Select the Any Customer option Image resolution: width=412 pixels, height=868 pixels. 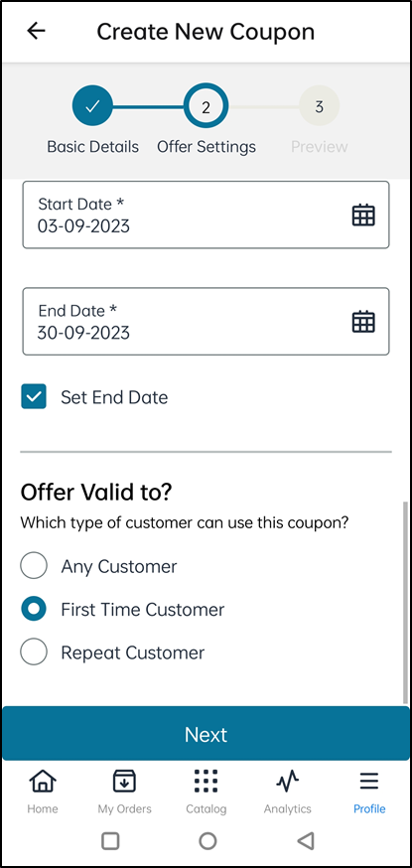click(x=34, y=566)
